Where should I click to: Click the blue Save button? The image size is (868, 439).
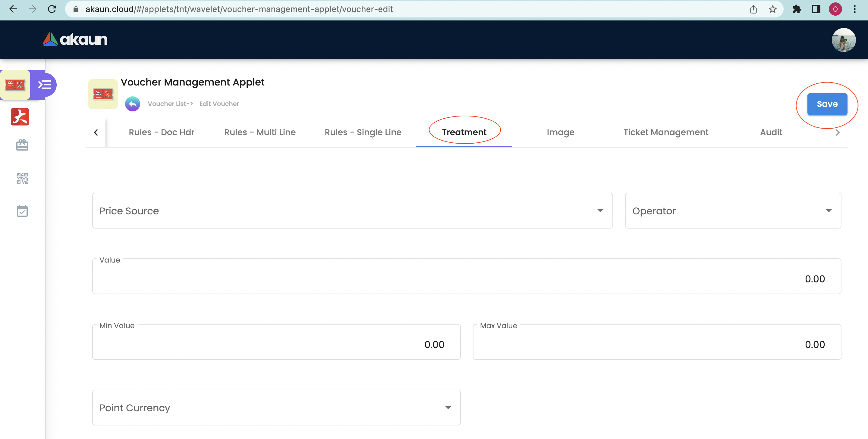[827, 104]
